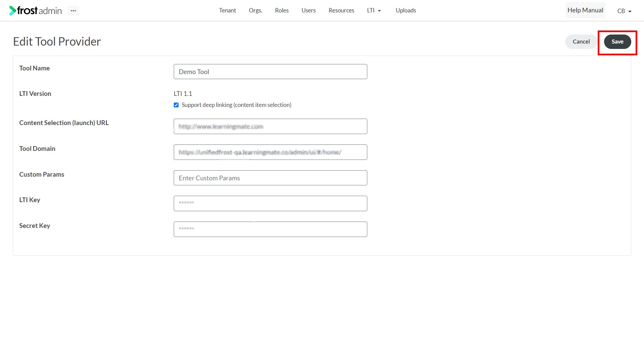Click the Secret Key label
This screenshot has width=644, height=362.
[x=35, y=226]
